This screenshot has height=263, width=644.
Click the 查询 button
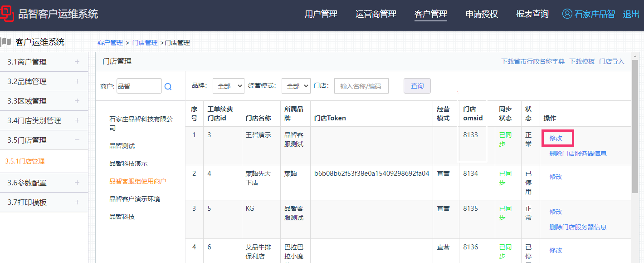point(417,86)
